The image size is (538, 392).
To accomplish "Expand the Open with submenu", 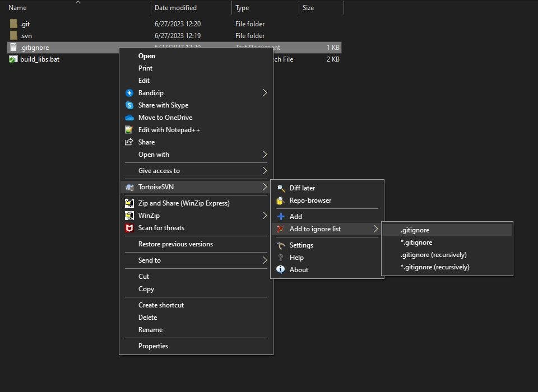I will click(x=153, y=155).
